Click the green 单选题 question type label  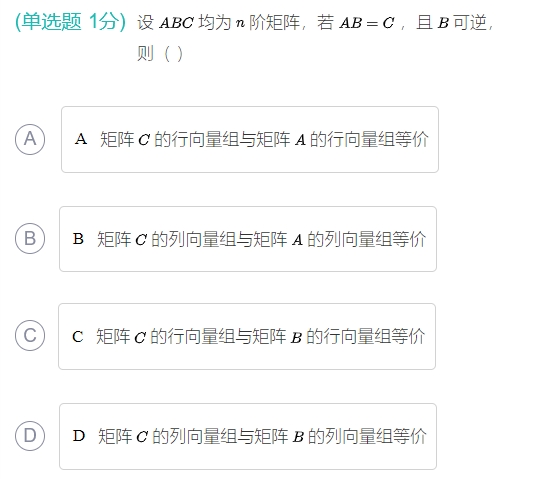pos(52,21)
